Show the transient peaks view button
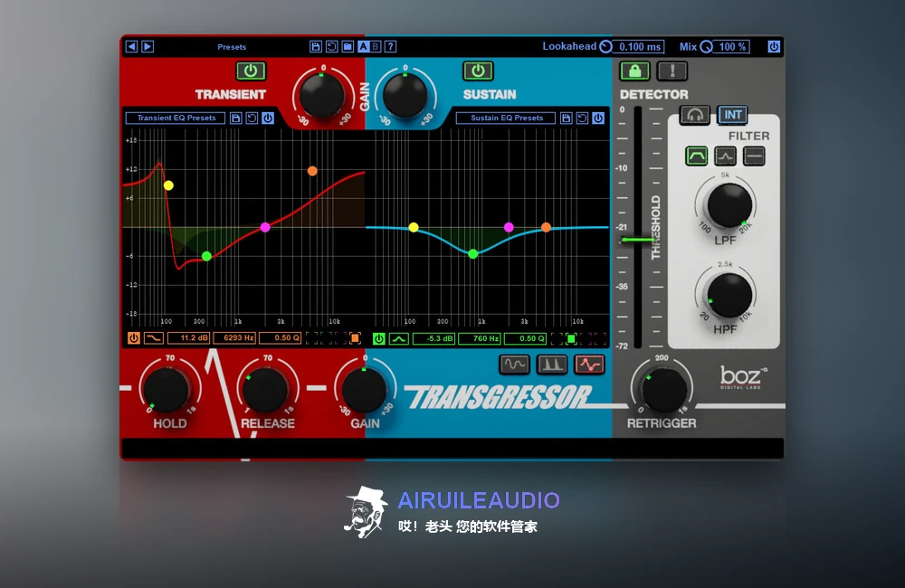The height and width of the screenshot is (588, 905). click(552, 365)
